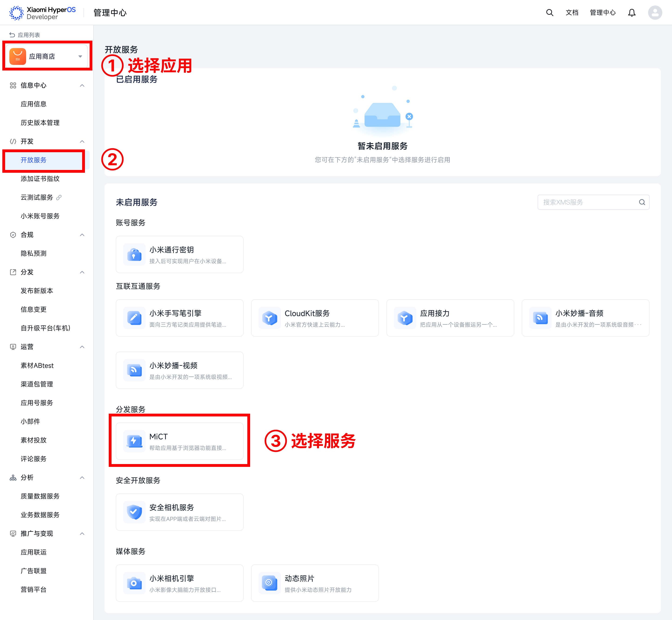Image resolution: width=672 pixels, height=620 pixels.
Task: Click the 应用商店 app icon
Action: tap(18, 56)
